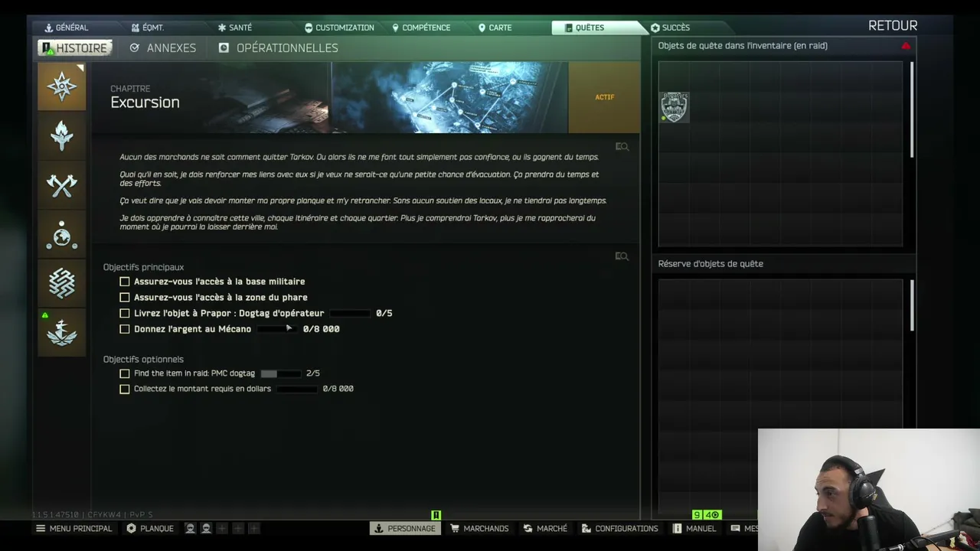Click the Mécano money 0/8 000 progress bar
This screenshot has height=551, width=980.
(276, 329)
